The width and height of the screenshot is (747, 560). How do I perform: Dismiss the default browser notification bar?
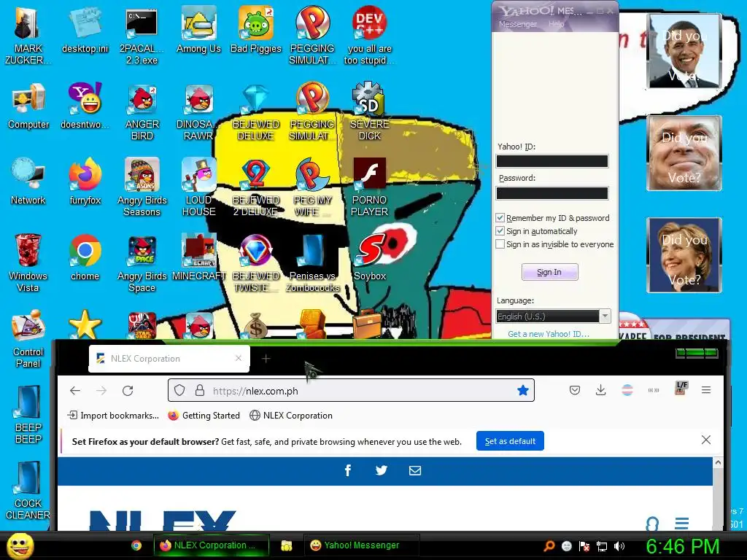pos(706,440)
